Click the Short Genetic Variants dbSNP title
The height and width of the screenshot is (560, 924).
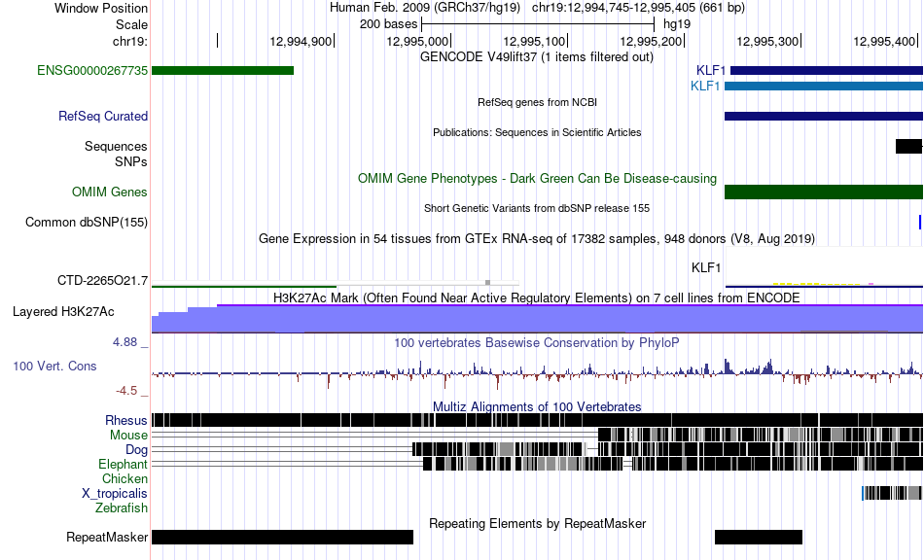[537, 208]
